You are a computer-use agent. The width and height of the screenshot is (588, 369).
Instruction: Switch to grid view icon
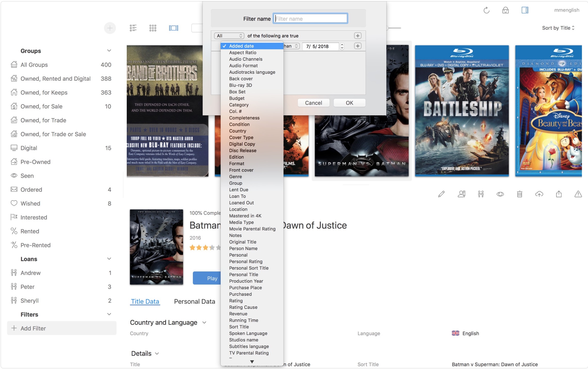pyautogui.click(x=153, y=28)
